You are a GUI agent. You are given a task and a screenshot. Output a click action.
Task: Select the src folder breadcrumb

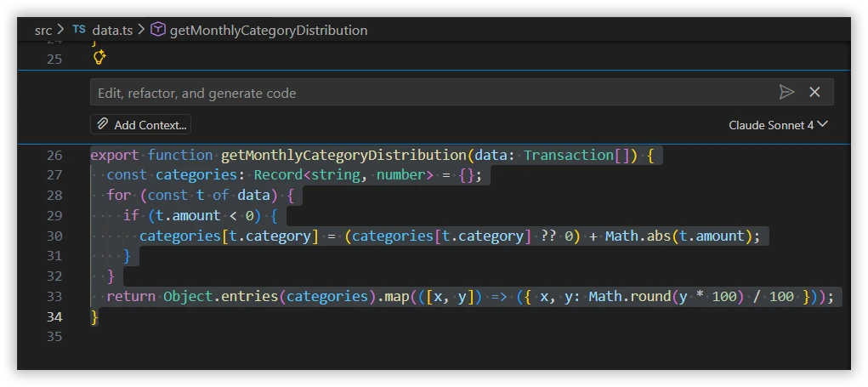pos(43,30)
